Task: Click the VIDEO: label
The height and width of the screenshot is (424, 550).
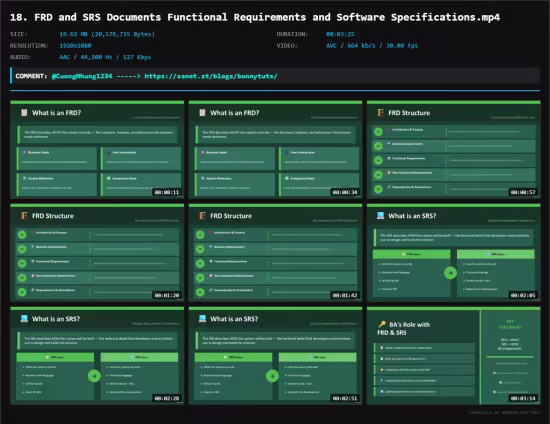Action: click(x=287, y=46)
